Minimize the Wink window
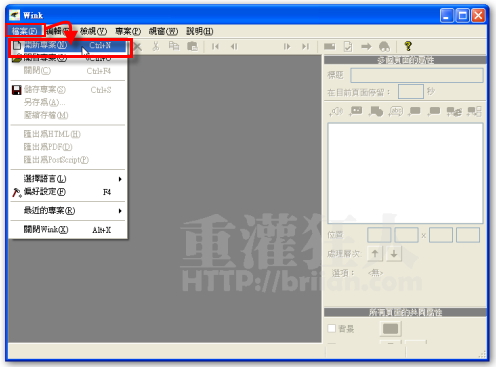This screenshot has width=496, height=367. [447, 16]
